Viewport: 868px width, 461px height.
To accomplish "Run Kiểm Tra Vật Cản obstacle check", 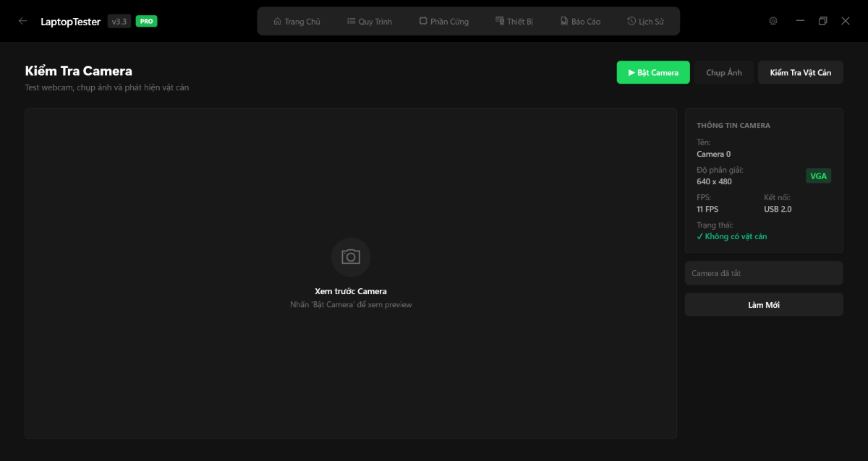I will [800, 72].
